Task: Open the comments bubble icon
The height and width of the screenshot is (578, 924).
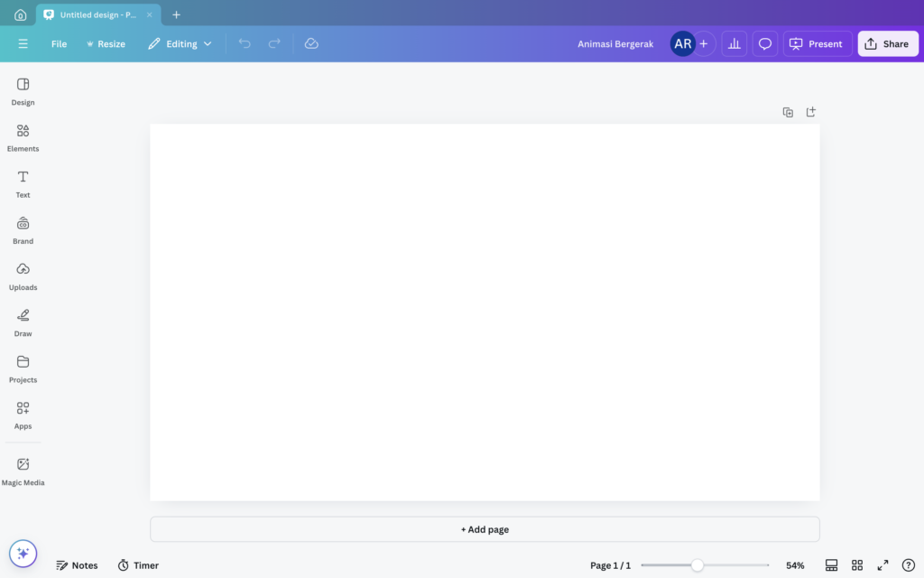Action: click(765, 43)
